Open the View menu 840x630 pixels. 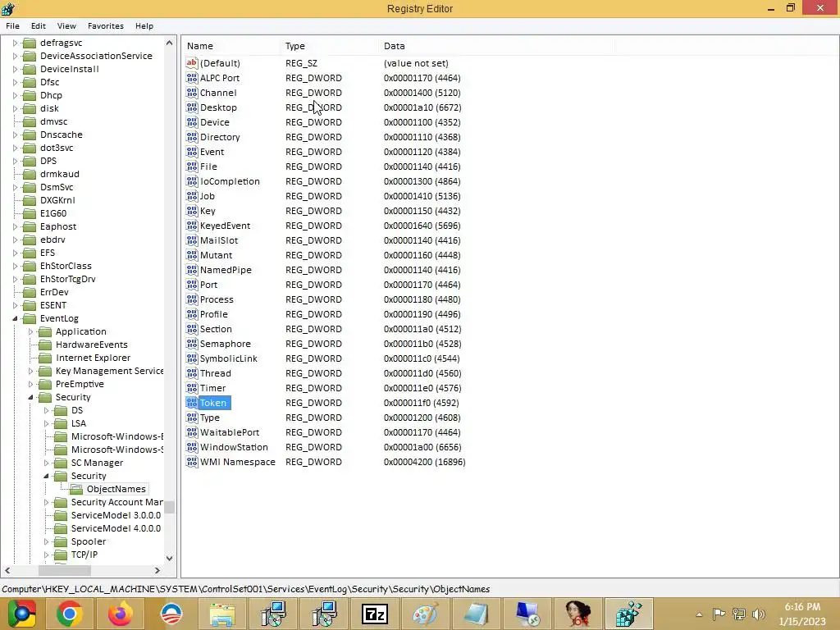coord(66,25)
